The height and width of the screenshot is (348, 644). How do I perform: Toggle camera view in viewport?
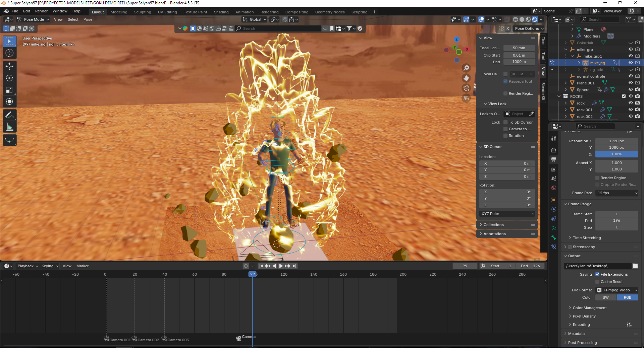click(466, 88)
